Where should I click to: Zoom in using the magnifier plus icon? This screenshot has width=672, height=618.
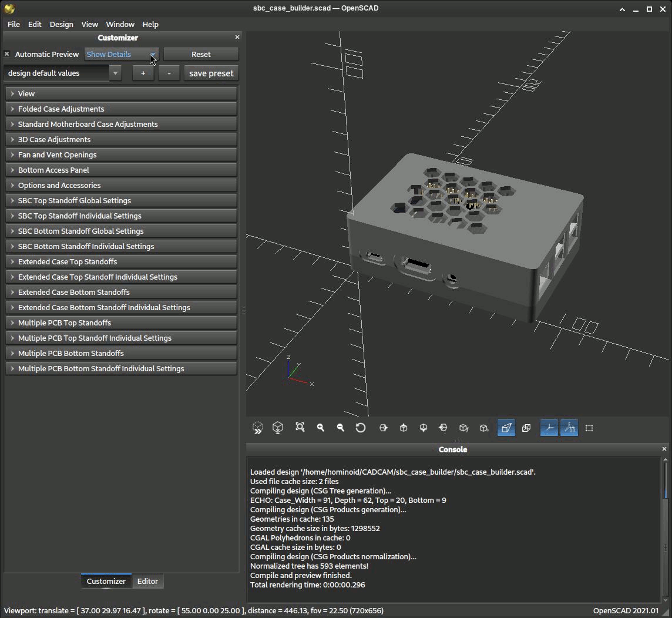(321, 428)
